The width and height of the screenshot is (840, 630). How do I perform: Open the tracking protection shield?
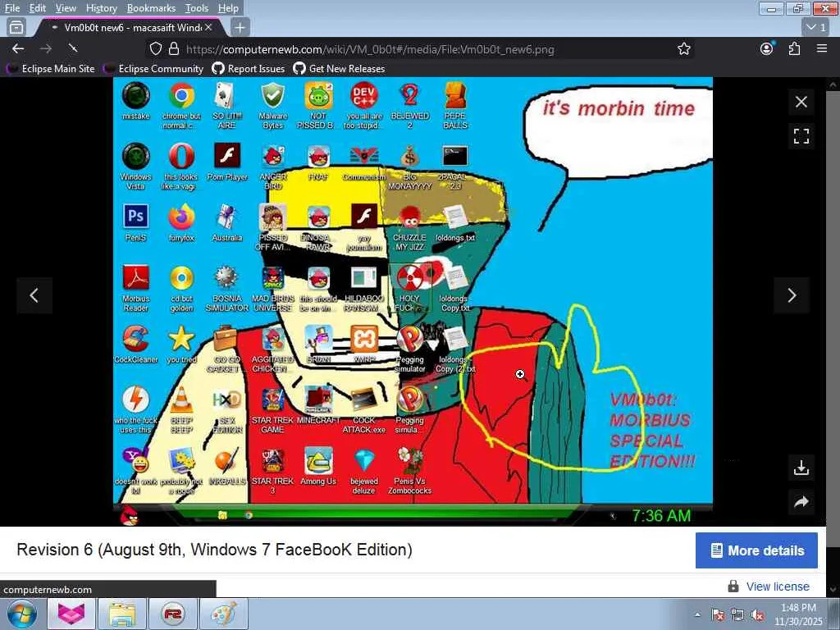click(x=156, y=48)
